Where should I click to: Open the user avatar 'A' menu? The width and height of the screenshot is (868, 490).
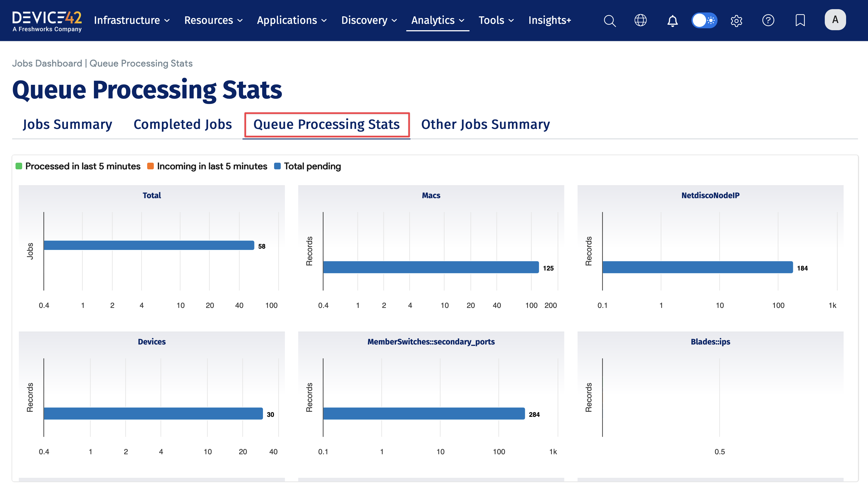pyautogui.click(x=835, y=20)
